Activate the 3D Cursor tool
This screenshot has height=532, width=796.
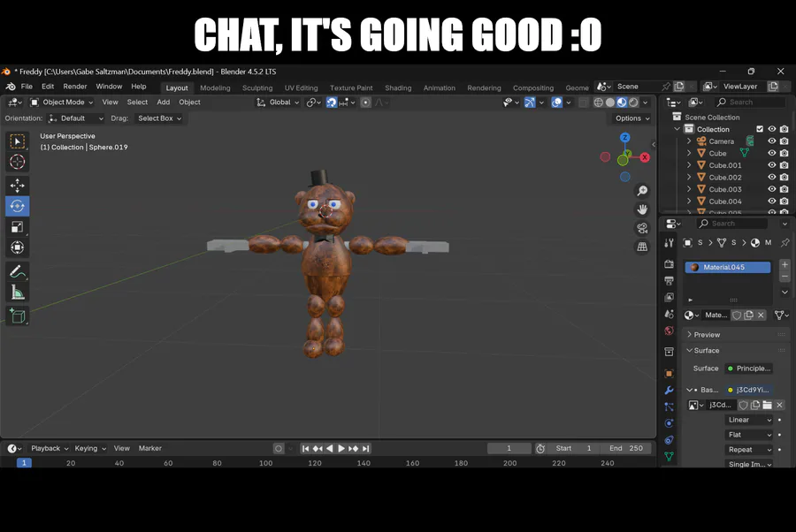[x=18, y=162]
